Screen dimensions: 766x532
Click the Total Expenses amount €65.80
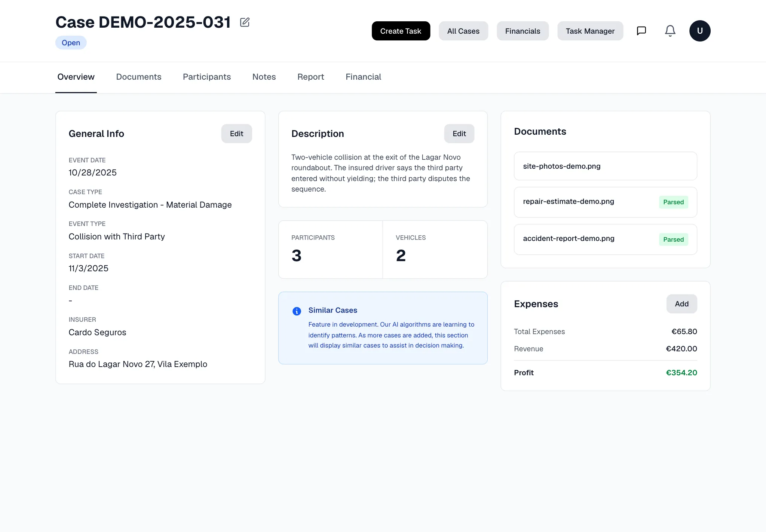tap(684, 331)
